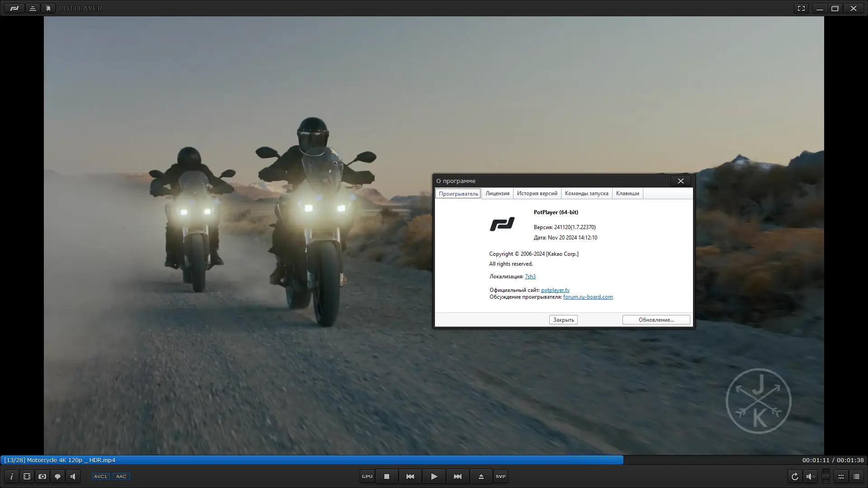This screenshot has height=488, width=868.
Task: Open subtitle settings via speech bubble icon
Action: (x=57, y=476)
